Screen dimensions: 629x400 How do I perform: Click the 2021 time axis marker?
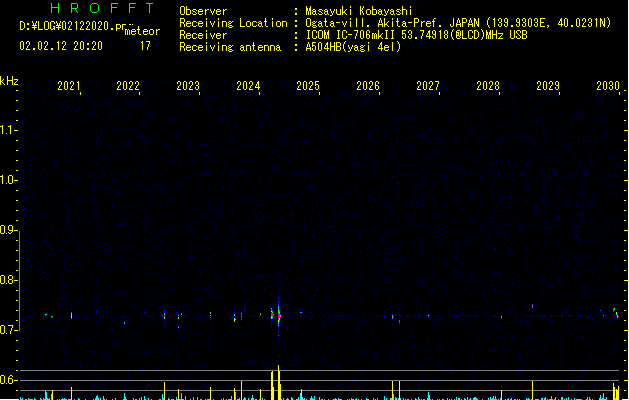[69, 85]
